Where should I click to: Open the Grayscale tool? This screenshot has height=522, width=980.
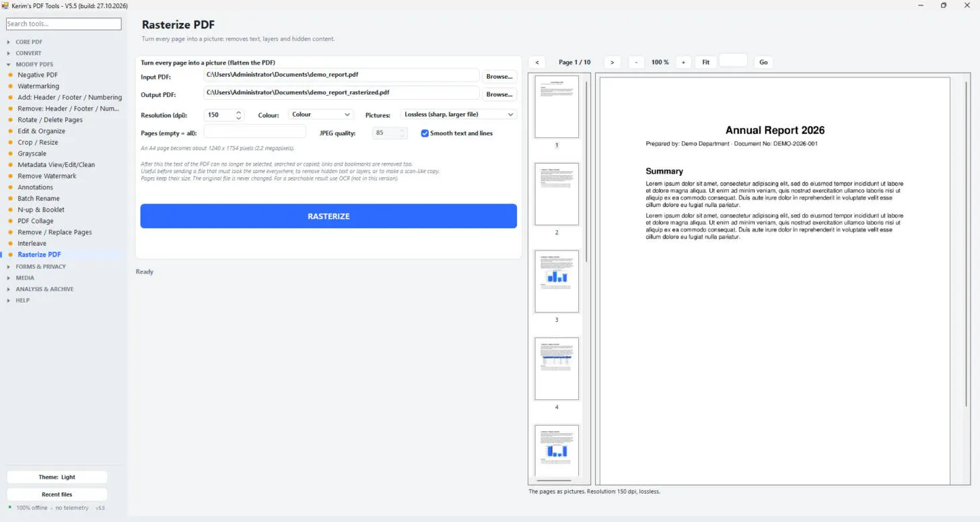(x=32, y=154)
